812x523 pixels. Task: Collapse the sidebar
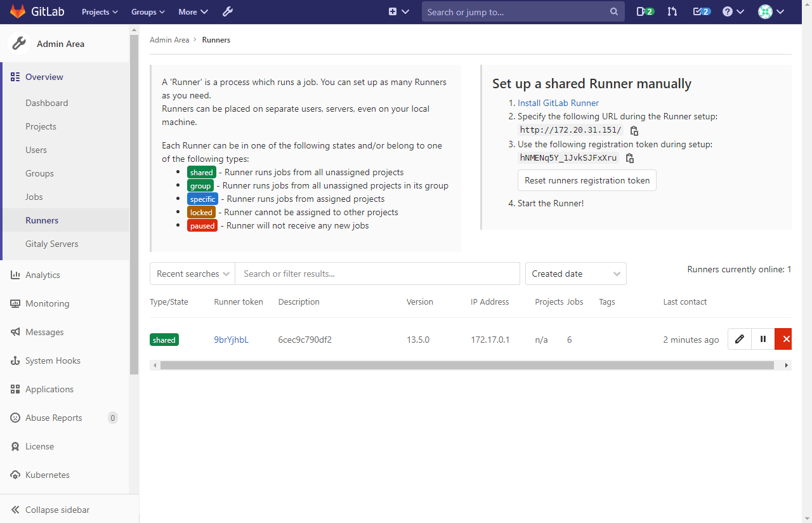pyautogui.click(x=57, y=510)
